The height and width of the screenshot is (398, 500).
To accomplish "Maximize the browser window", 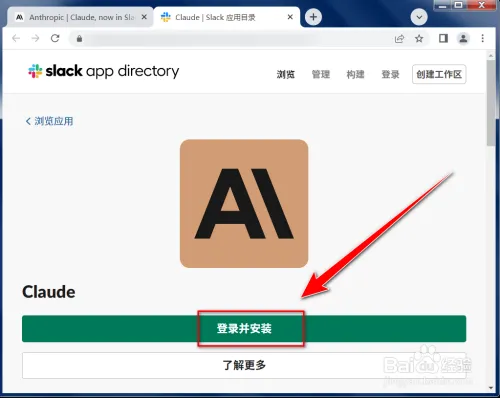I will click(459, 5).
